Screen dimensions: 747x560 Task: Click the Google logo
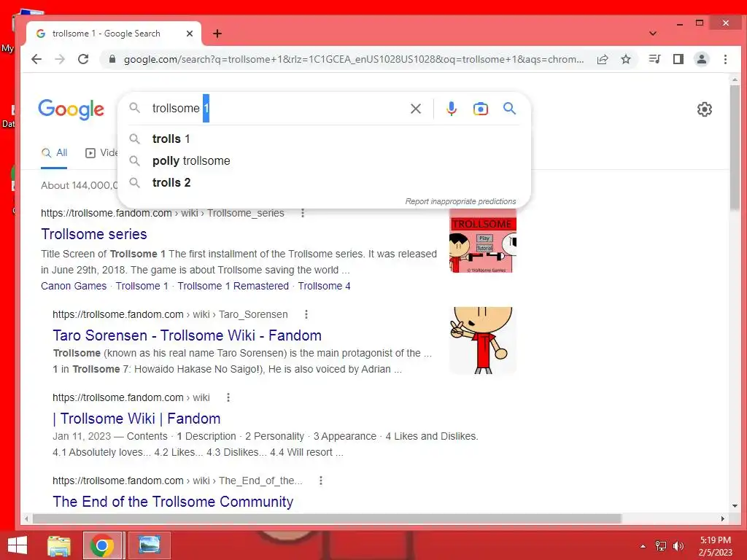pyautogui.click(x=71, y=109)
